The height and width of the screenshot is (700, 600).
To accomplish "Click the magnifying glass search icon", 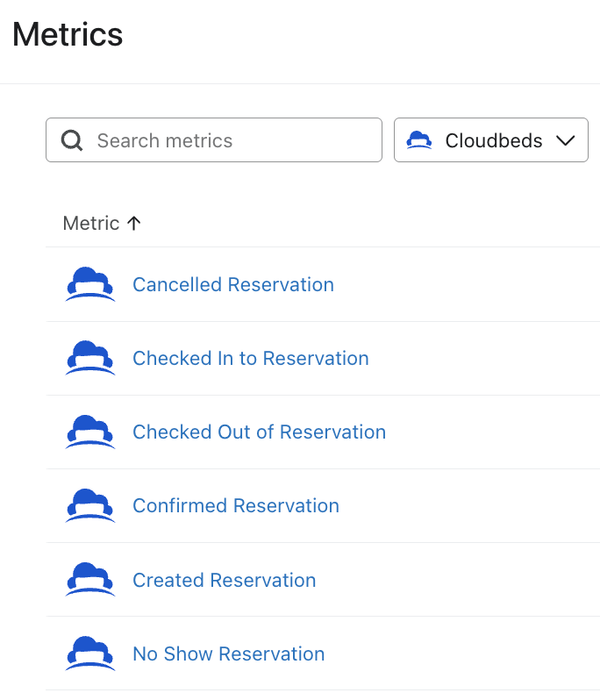I will (72, 140).
